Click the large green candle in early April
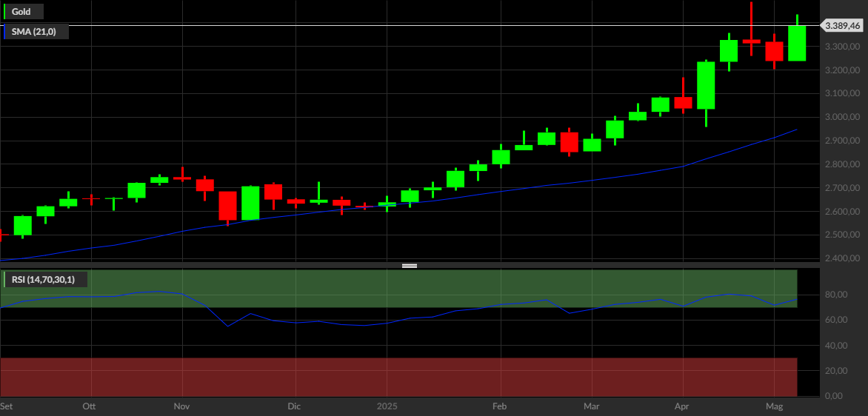This screenshot has height=416, width=868. pos(706,85)
